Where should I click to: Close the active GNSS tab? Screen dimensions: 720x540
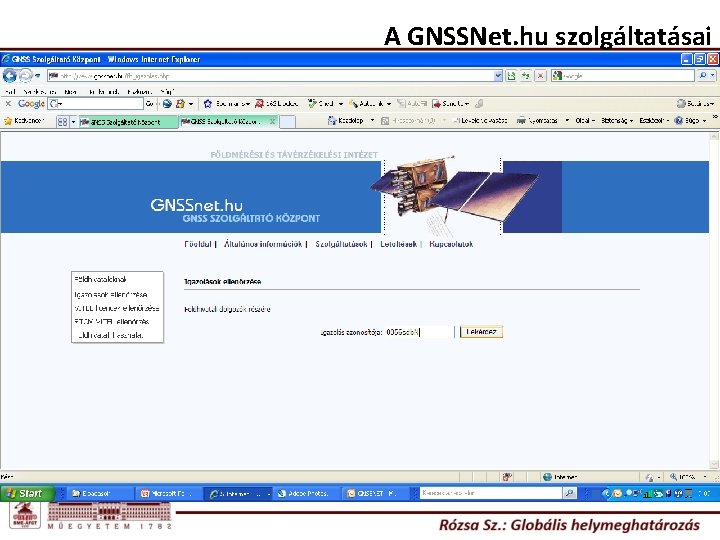coord(272,121)
